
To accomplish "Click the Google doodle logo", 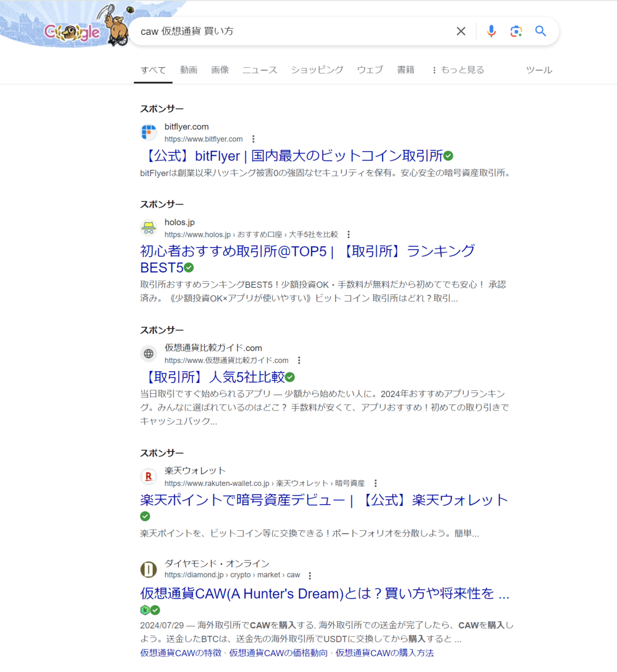I will click(x=73, y=31).
